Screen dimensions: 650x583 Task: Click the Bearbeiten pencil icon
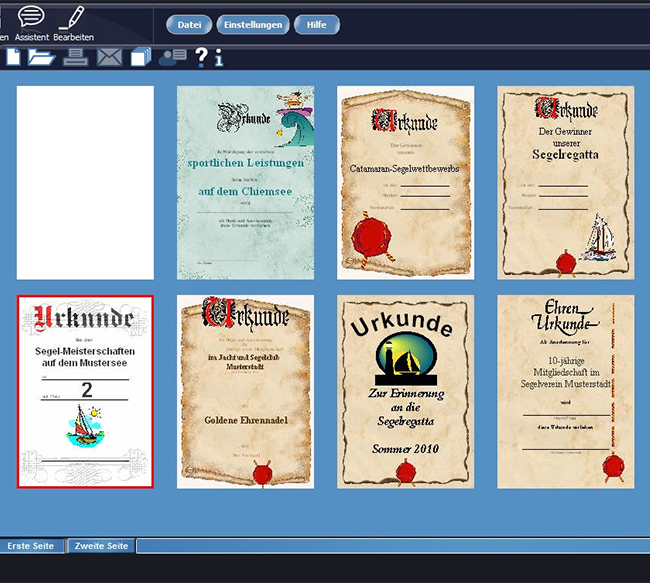tap(72, 18)
